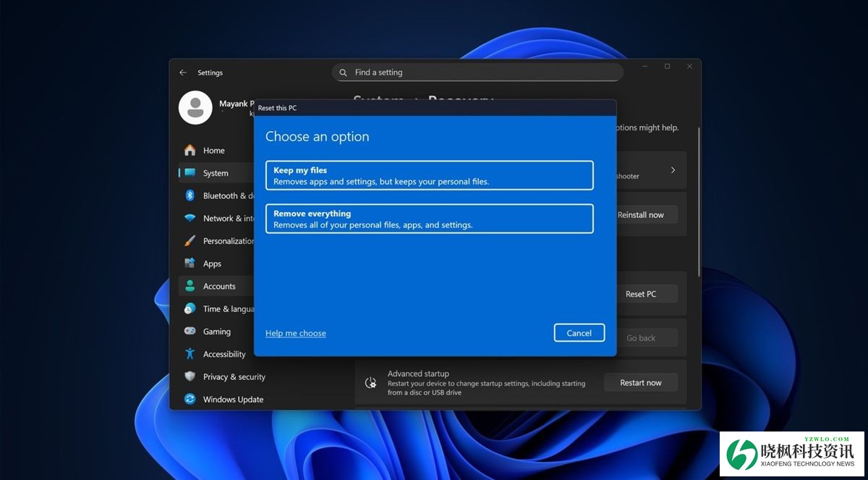Expand the troubleshooter chevron arrow
Screen dimensions: 868x480
click(673, 170)
